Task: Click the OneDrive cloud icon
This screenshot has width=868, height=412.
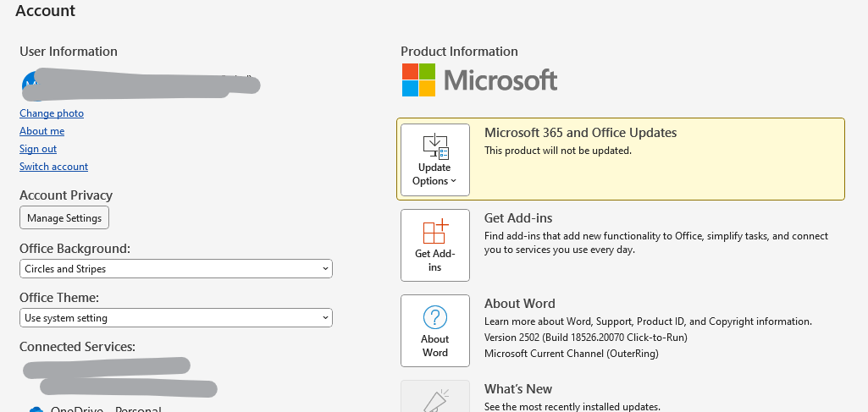Action: (36, 409)
